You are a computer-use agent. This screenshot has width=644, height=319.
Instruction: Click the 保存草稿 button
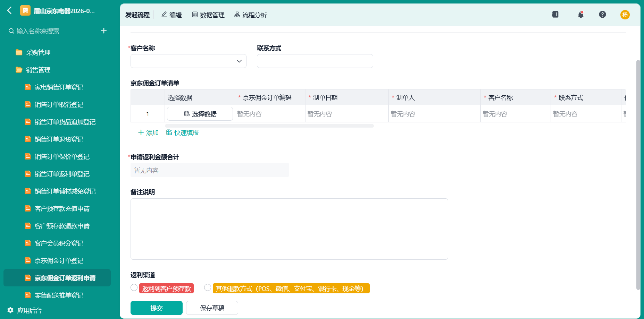[x=212, y=308]
